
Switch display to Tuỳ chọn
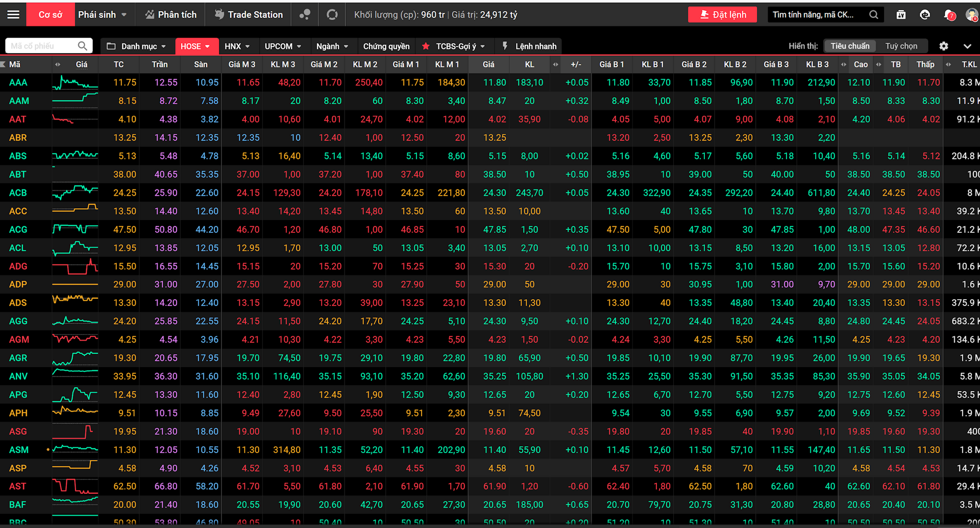(901, 46)
